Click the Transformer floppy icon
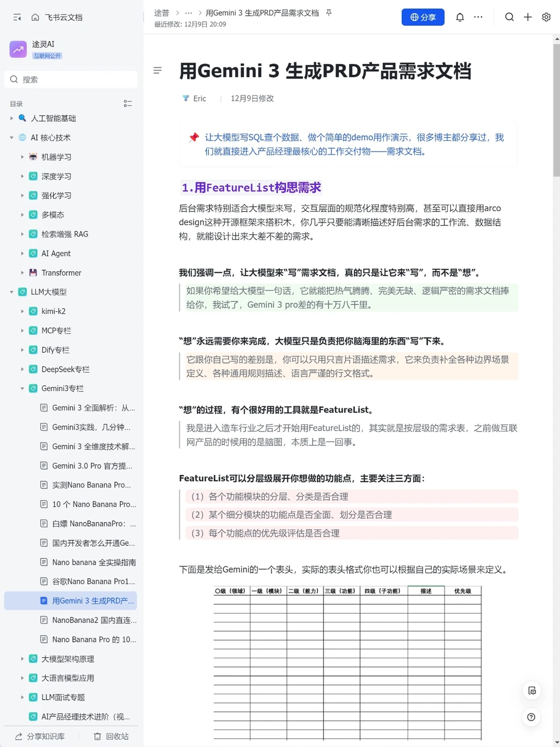 33,272
